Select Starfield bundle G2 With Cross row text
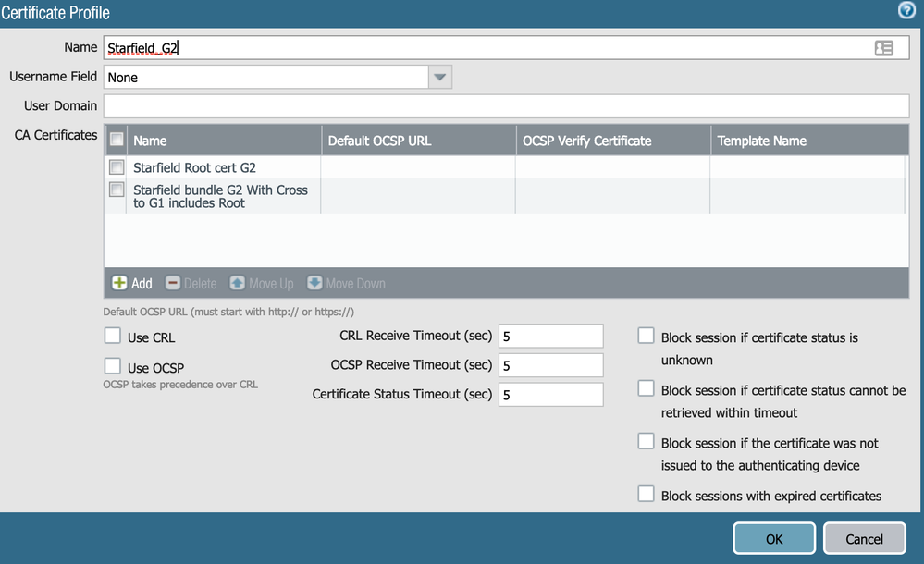Screen dimensions: 924x564 220,196
